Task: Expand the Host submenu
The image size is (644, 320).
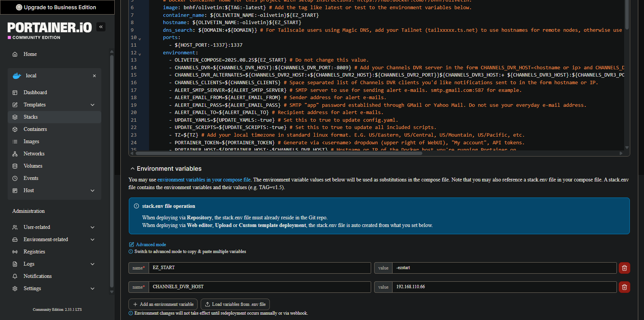Action: [x=92, y=191]
